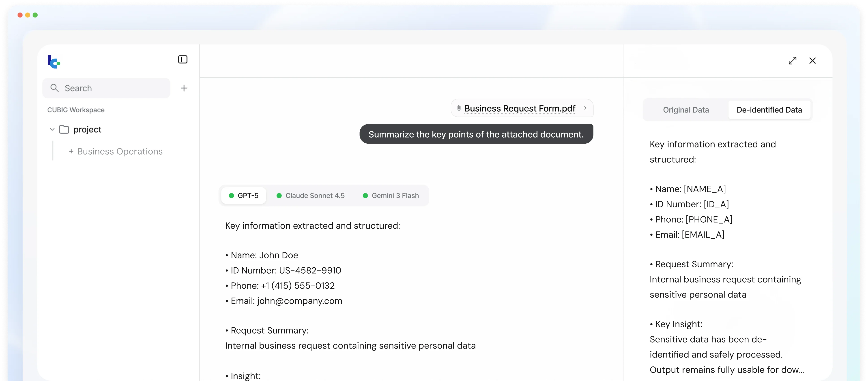
Task: Click the green status dot beside GPT-5
Action: pos(232,195)
